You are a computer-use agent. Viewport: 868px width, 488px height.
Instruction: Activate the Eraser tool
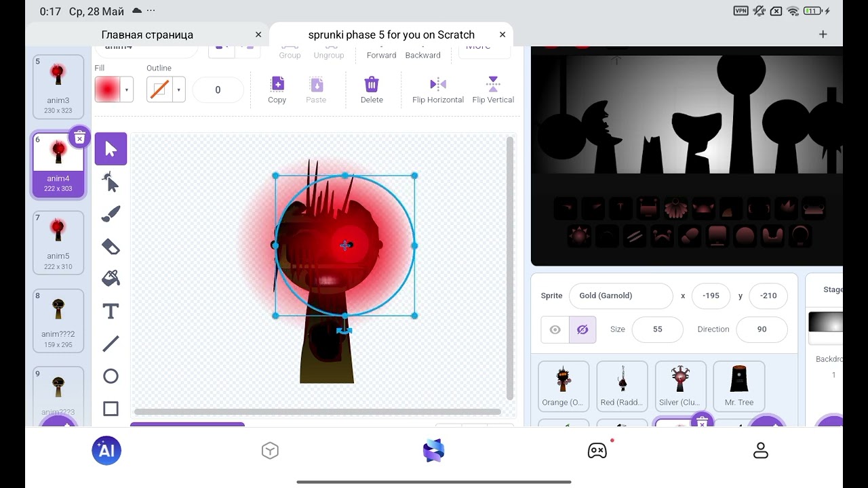[x=111, y=246]
